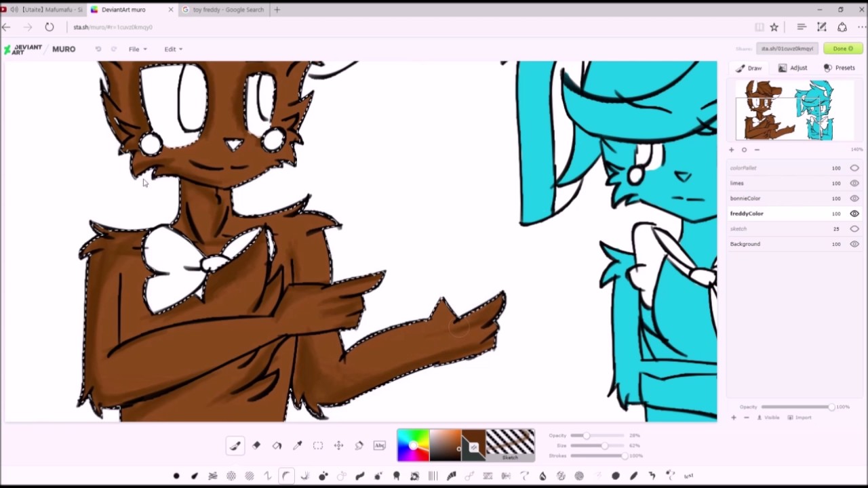
Task: Select the paint bucket fill tool
Action: tap(277, 445)
